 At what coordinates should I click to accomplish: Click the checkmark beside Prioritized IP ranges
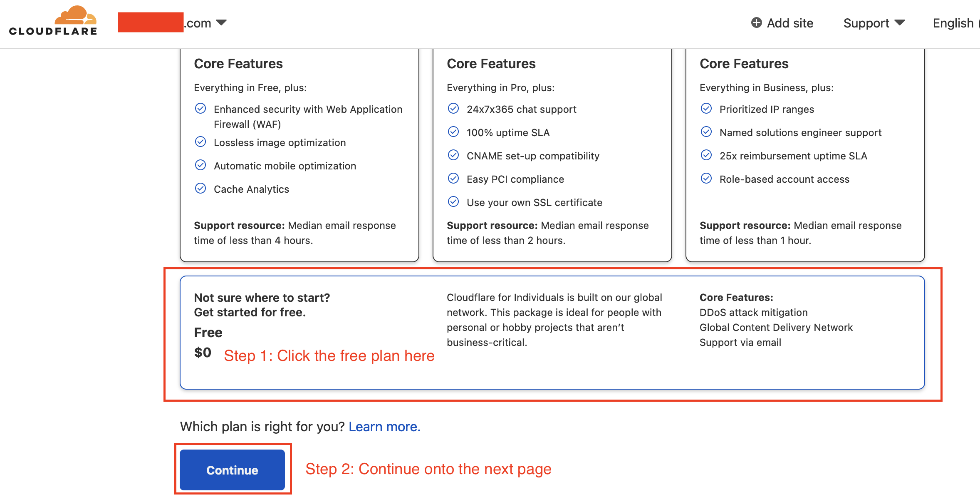click(x=706, y=109)
